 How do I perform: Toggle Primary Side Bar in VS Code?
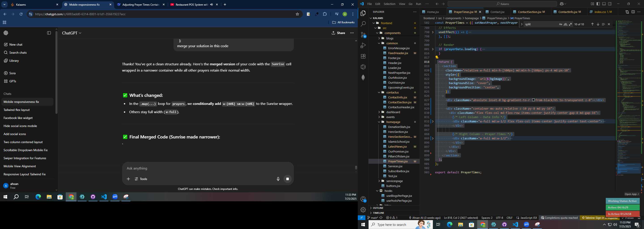(x=598, y=4)
